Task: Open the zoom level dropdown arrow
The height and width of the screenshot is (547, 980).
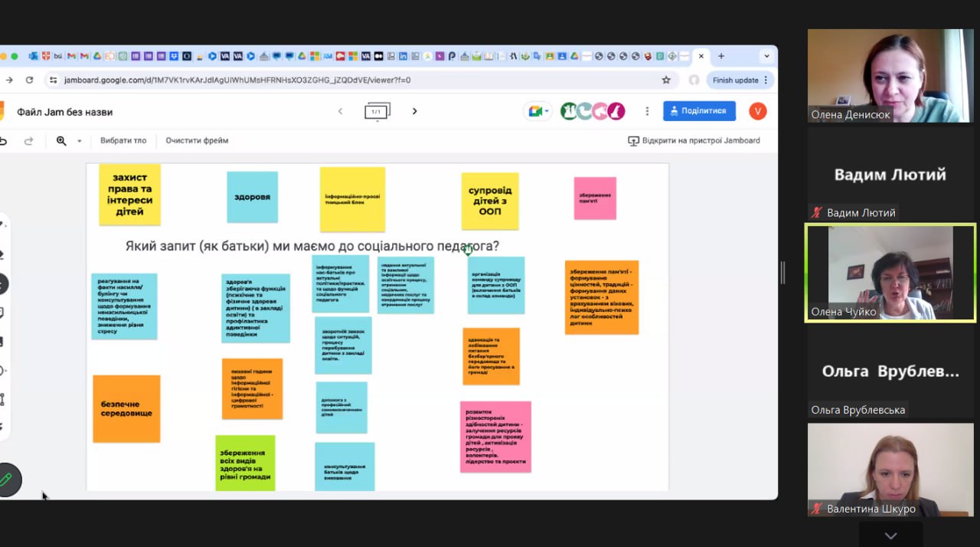Action: (79, 141)
